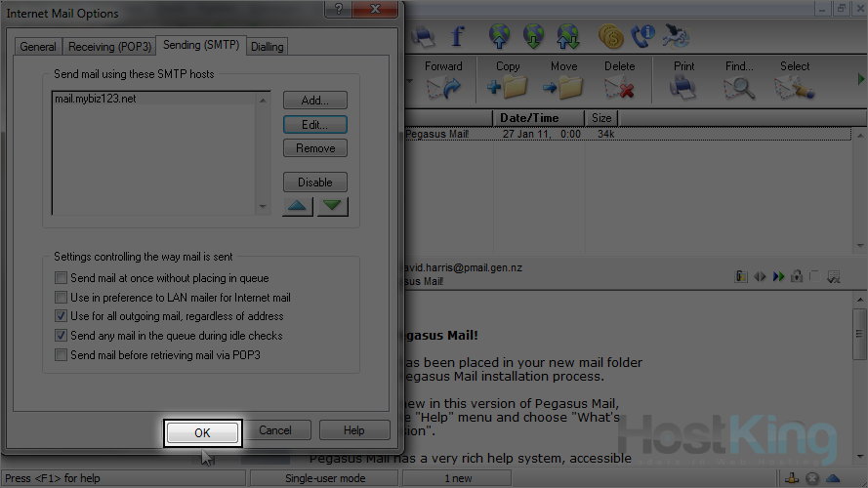Move SMTP host up with blue arrow
The image size is (868, 488).
[x=299, y=207]
